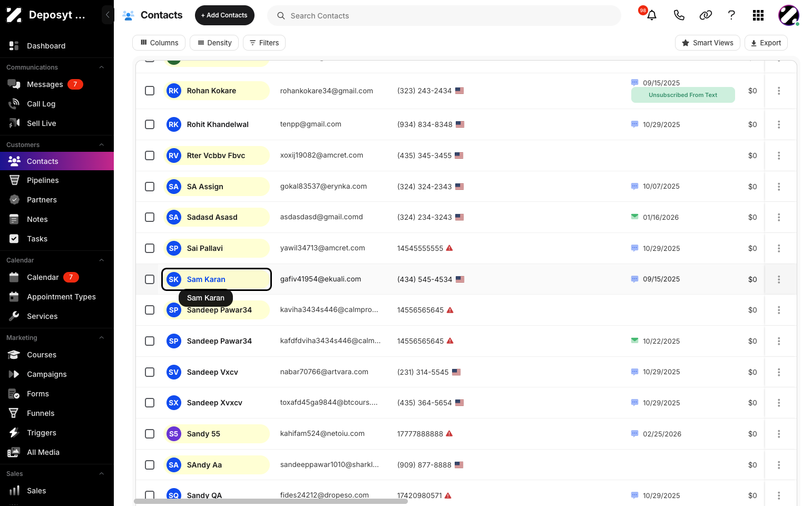Open the user profile avatar
This screenshot has width=812, height=506.
788,15
